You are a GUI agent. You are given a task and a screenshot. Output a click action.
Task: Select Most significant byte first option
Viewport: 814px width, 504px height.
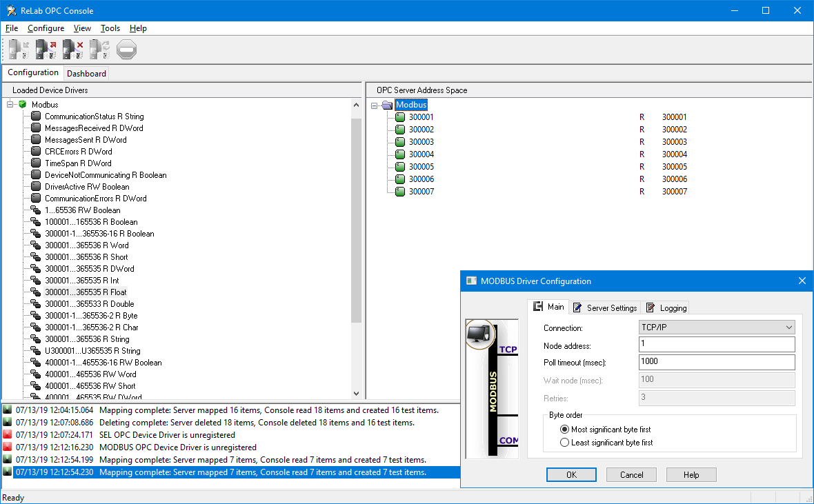point(564,430)
